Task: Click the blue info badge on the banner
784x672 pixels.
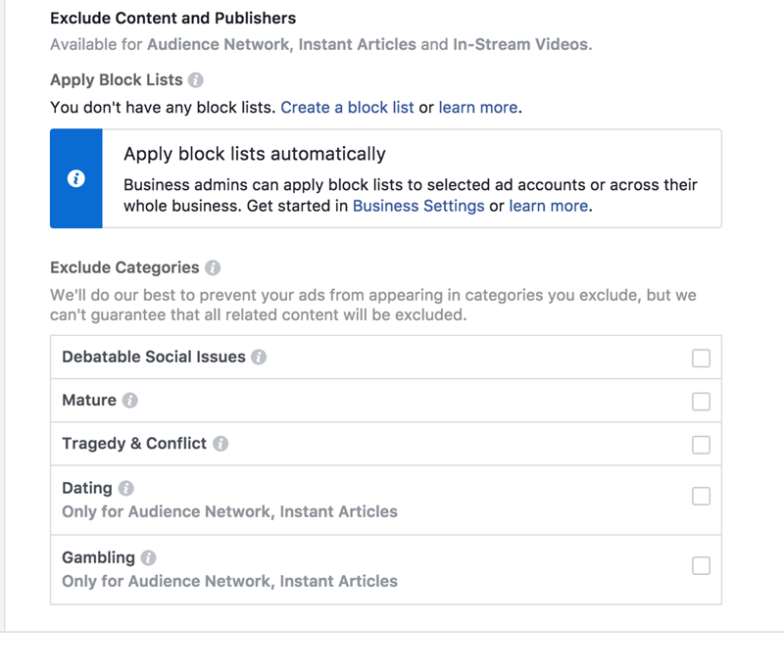Action: (x=75, y=177)
